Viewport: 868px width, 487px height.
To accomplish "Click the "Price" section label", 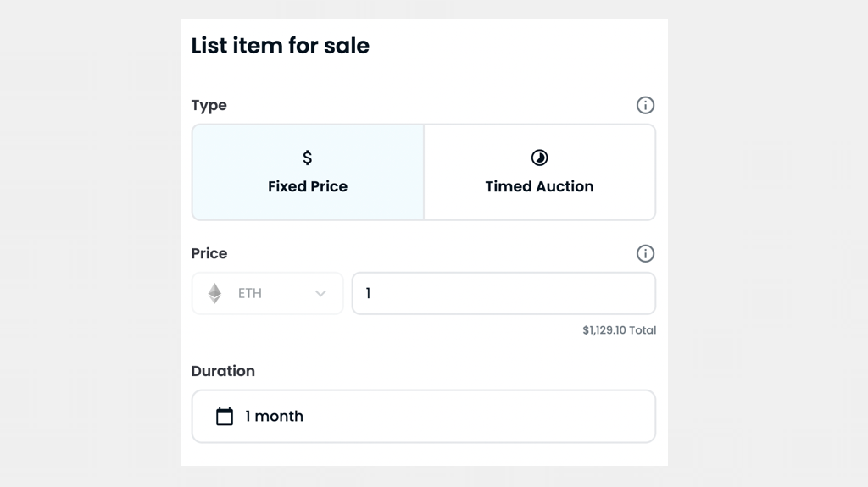I will point(209,253).
